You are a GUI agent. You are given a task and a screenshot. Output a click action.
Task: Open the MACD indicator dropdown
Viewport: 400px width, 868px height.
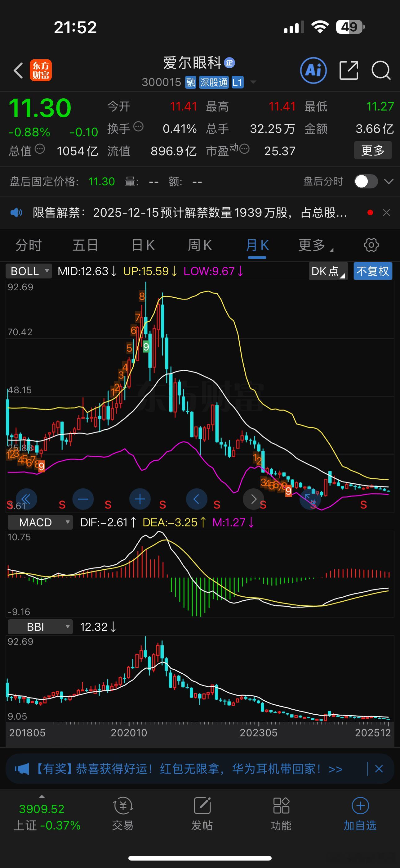point(40,522)
